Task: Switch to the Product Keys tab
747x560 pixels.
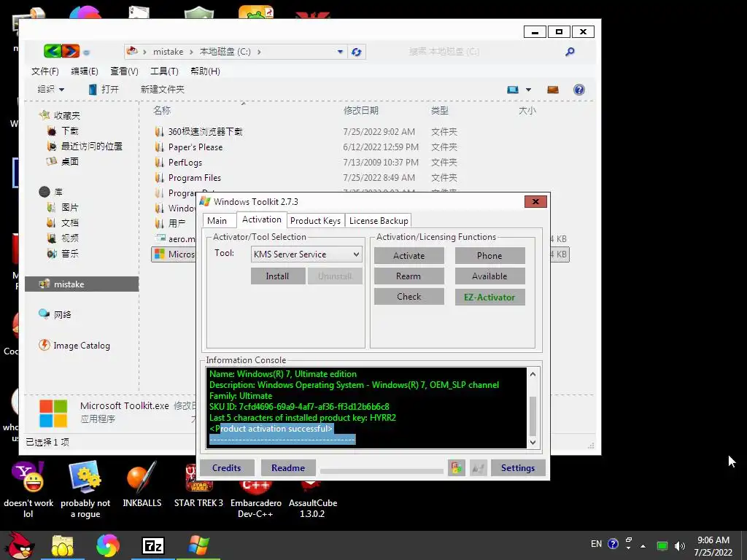Action: point(315,220)
